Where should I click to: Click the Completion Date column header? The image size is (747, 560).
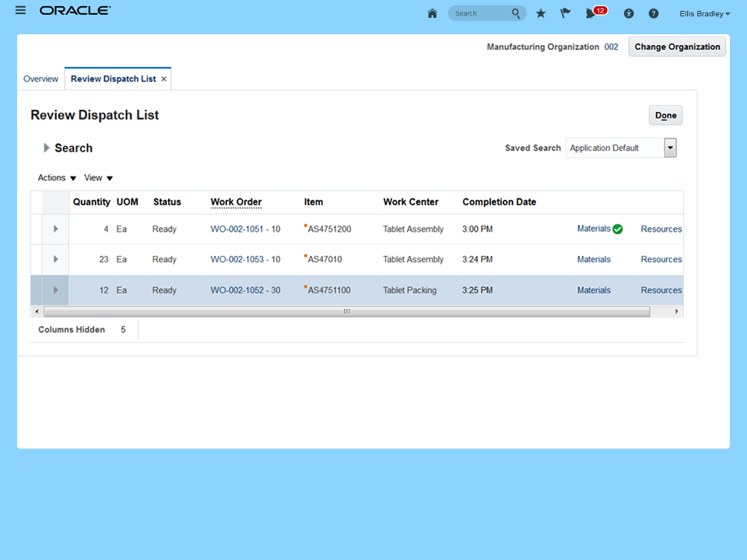[499, 202]
